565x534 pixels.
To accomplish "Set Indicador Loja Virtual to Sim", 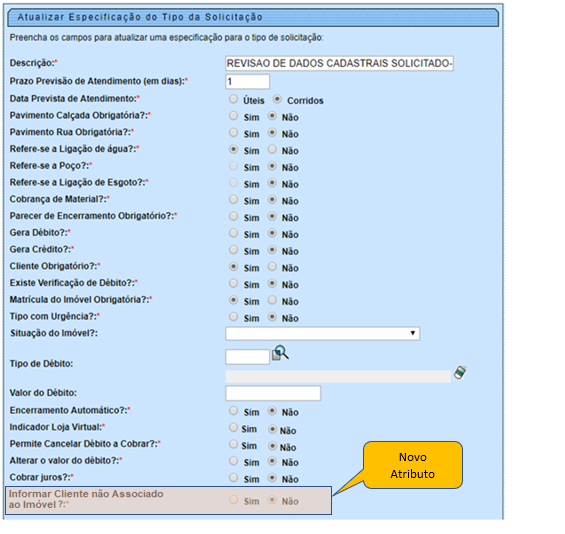I will [x=233, y=427].
